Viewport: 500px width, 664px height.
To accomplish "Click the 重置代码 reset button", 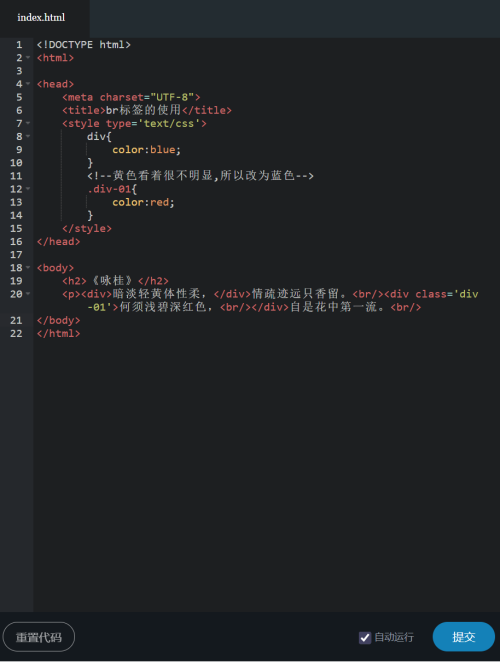I will coord(39,637).
